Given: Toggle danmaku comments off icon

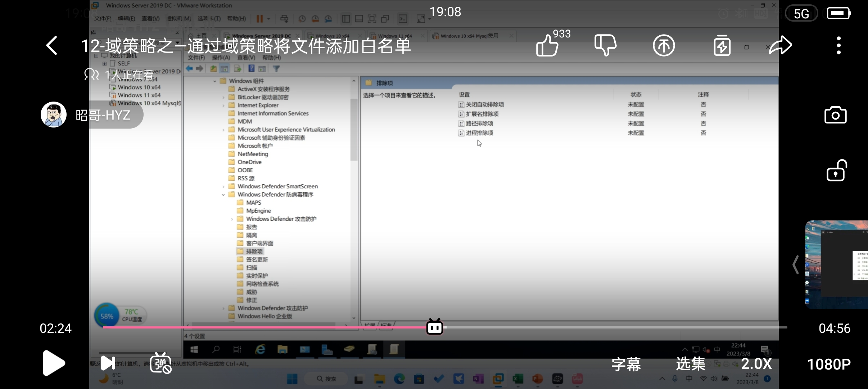Looking at the screenshot, I should pos(161,363).
